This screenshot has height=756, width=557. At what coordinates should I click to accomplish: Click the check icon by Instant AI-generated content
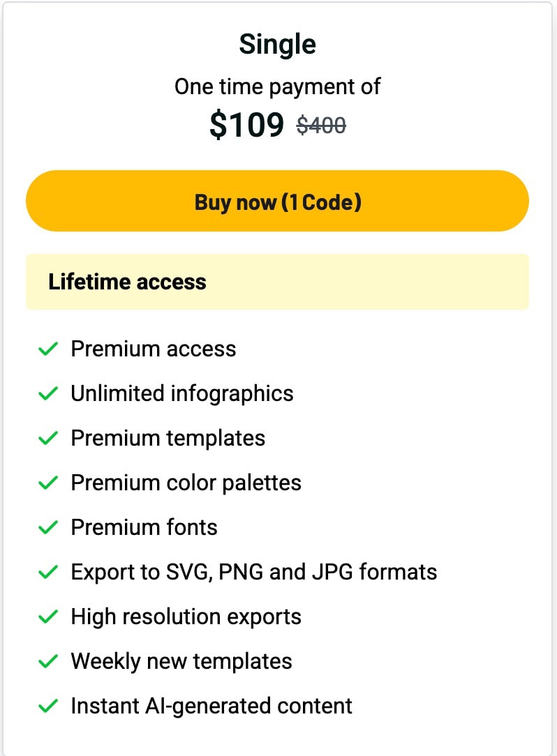(47, 706)
